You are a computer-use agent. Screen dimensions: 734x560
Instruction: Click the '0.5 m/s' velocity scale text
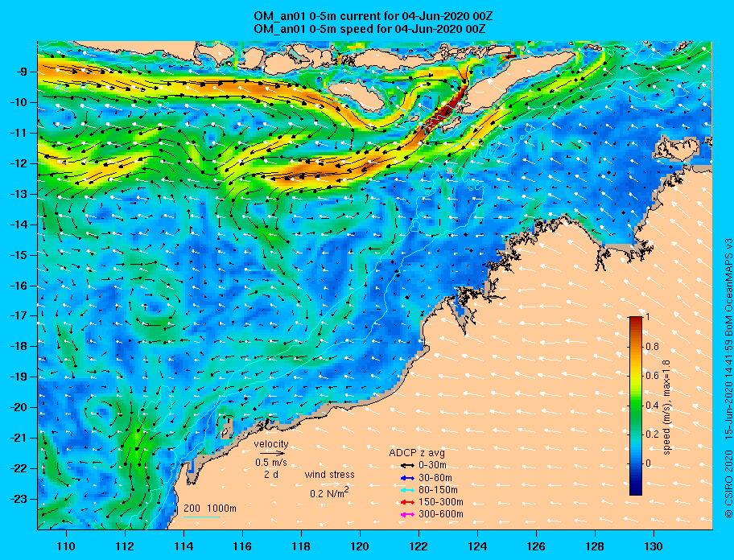coord(271,462)
